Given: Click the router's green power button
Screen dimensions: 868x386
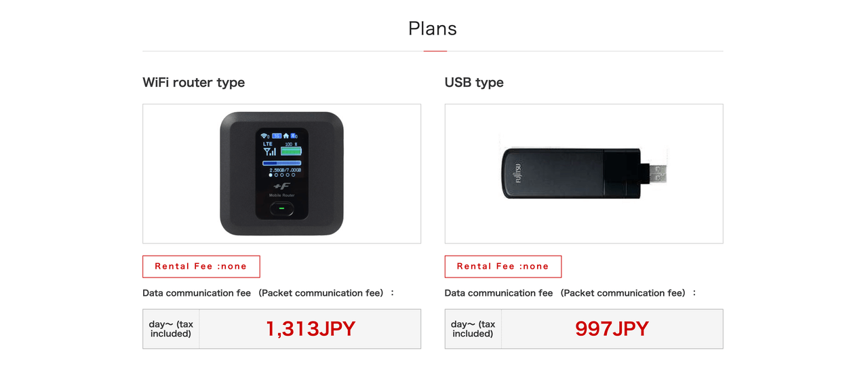Looking at the screenshot, I should click(x=282, y=209).
